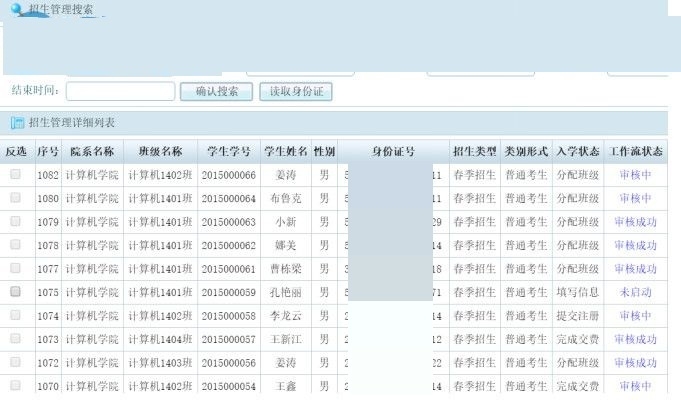Viewport: 681px width, 406px height.
Task: Click the student name 孔艳丽
Action: pyautogui.click(x=286, y=292)
